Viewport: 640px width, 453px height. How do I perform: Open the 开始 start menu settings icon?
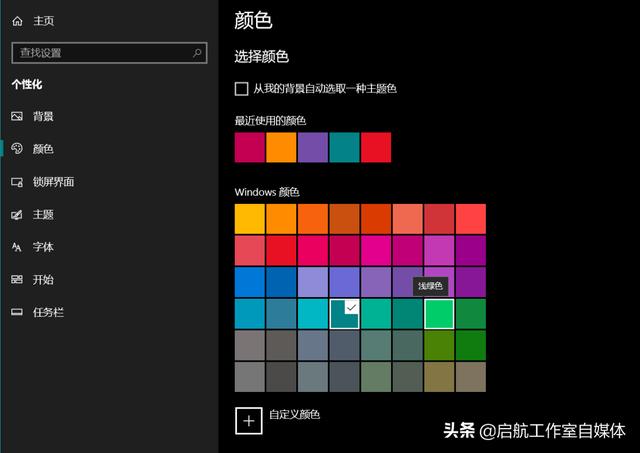click(x=17, y=280)
